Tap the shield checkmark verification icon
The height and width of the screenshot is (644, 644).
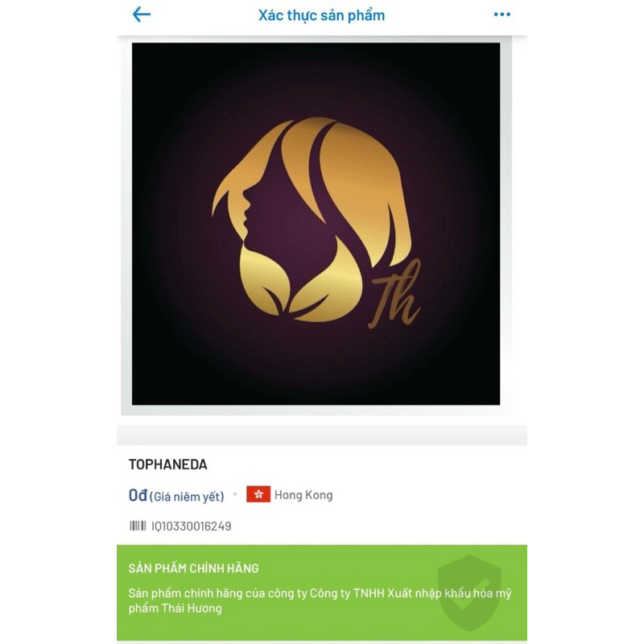click(469, 592)
